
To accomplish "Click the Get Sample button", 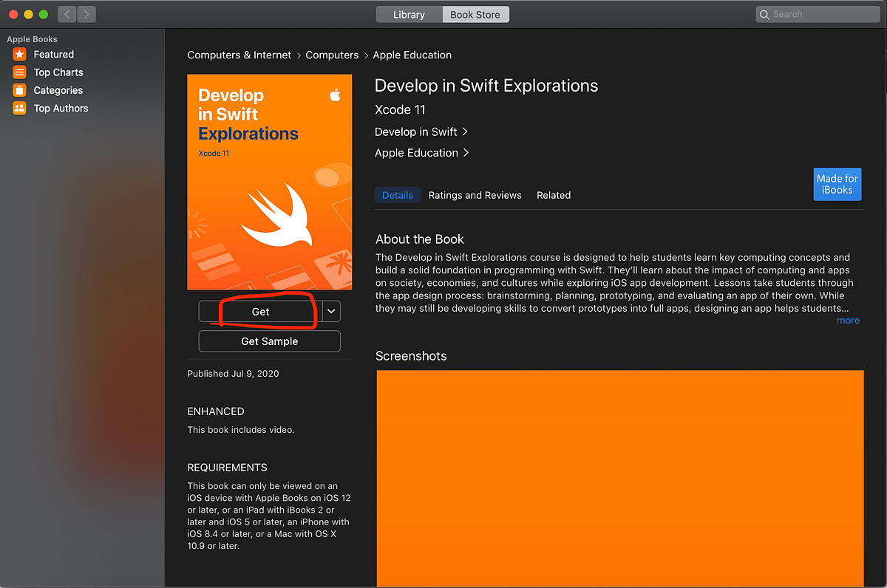I will pyautogui.click(x=269, y=341).
